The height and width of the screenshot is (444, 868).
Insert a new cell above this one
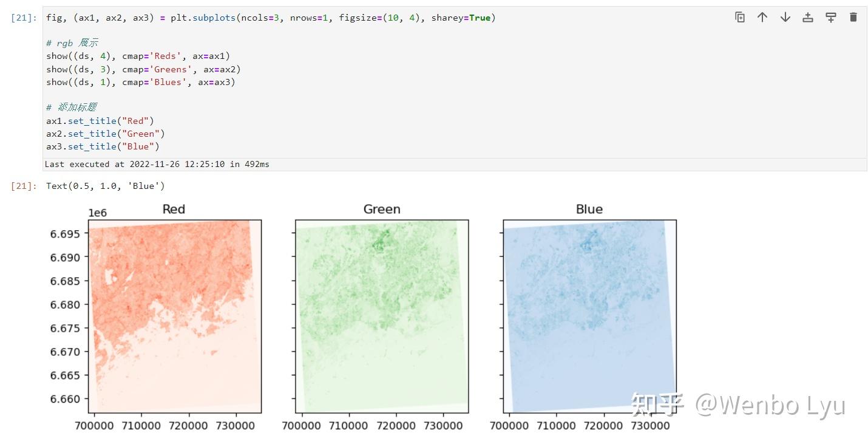[x=808, y=18]
